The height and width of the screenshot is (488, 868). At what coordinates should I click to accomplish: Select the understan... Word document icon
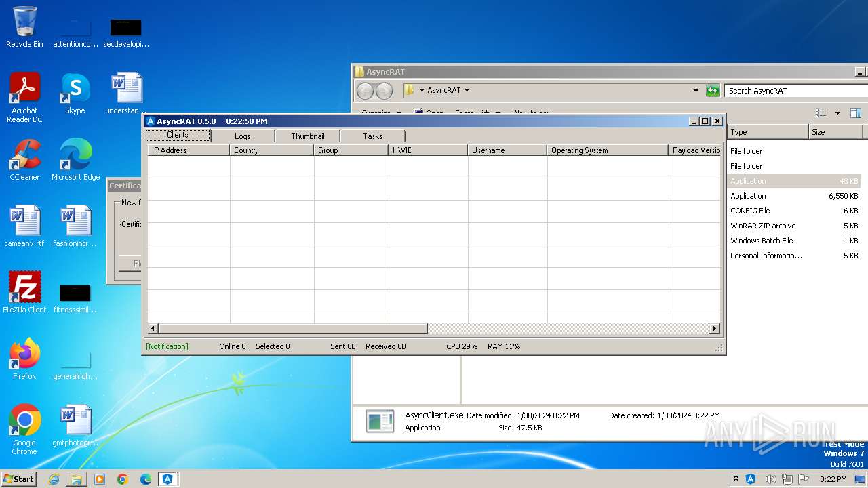point(126,94)
